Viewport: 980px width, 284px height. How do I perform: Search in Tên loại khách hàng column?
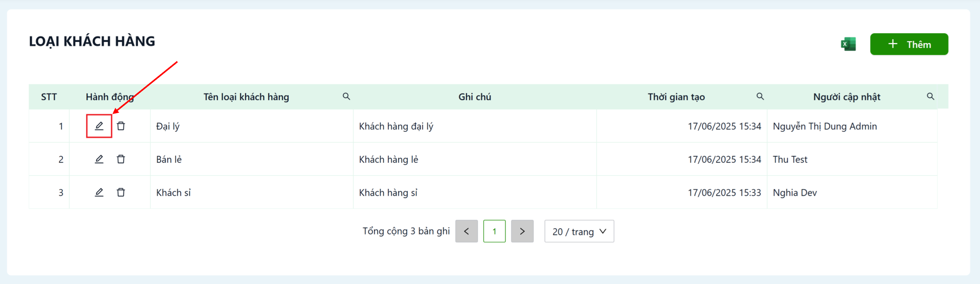tap(346, 96)
